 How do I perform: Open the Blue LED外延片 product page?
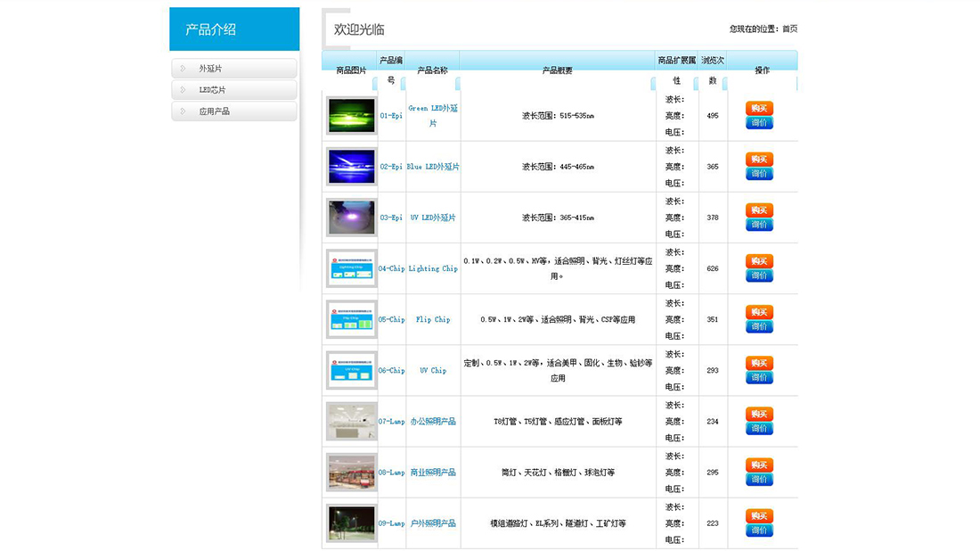click(x=433, y=167)
